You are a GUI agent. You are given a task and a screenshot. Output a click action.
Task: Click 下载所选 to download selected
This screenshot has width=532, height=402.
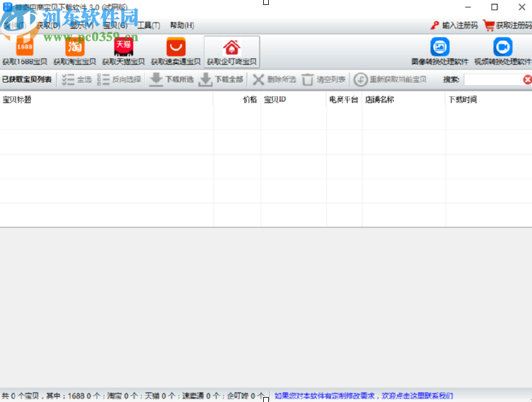(172, 79)
